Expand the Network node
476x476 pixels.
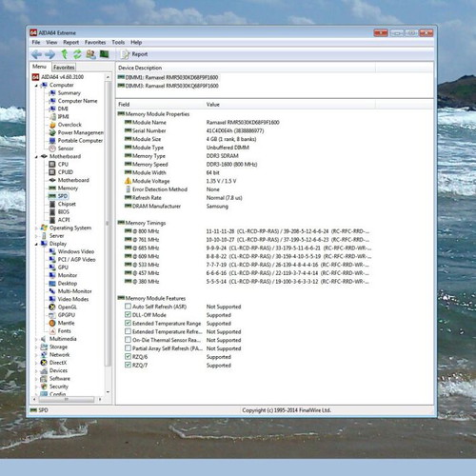coord(36,355)
